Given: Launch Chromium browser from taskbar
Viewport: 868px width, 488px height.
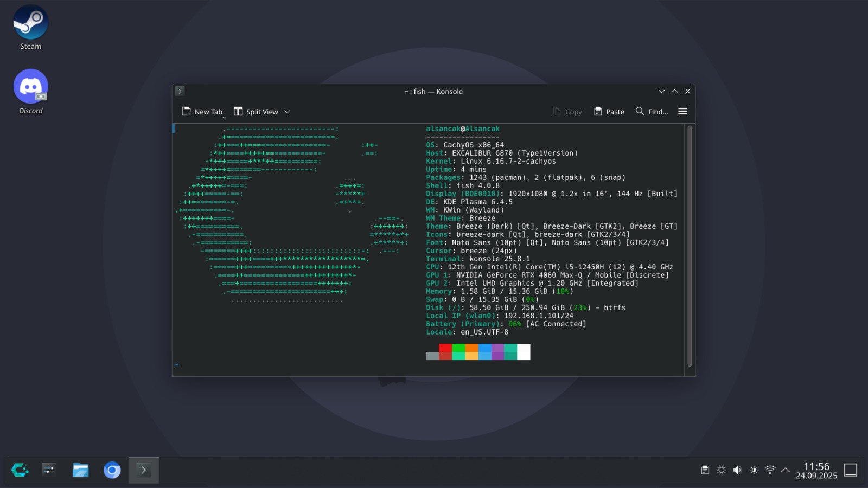Looking at the screenshot, I should 112,470.
